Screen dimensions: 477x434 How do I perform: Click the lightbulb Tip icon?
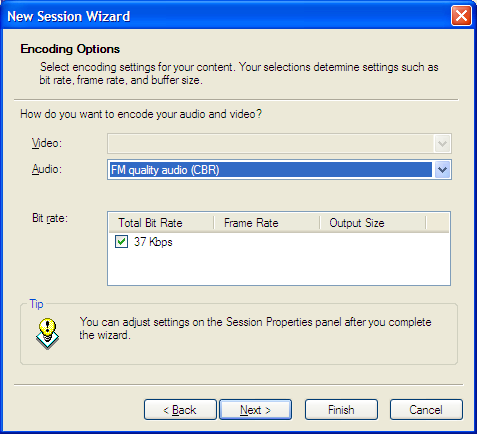47,333
